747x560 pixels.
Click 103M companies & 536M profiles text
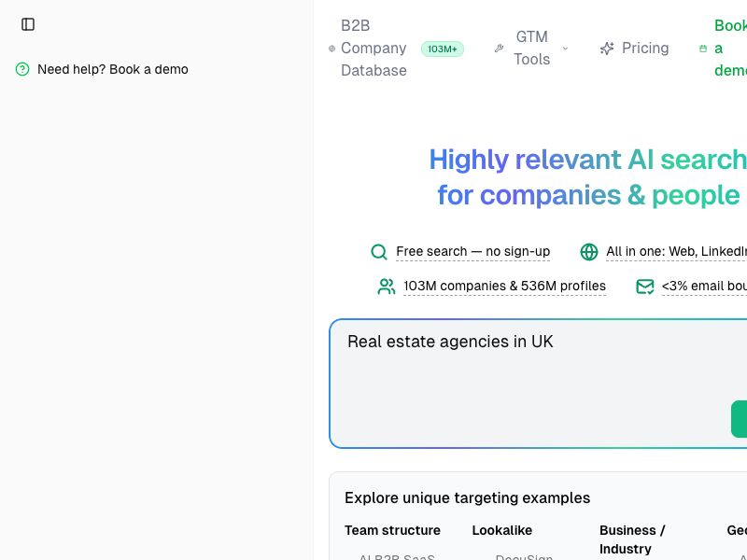(504, 287)
